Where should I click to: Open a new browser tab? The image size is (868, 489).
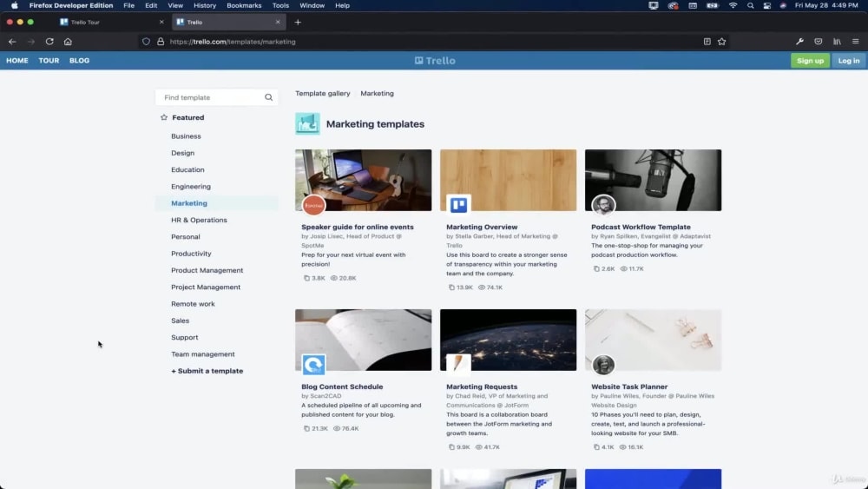(x=298, y=23)
